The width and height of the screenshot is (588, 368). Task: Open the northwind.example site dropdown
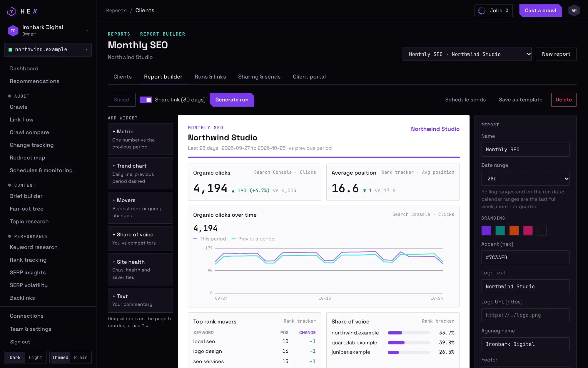(48, 50)
